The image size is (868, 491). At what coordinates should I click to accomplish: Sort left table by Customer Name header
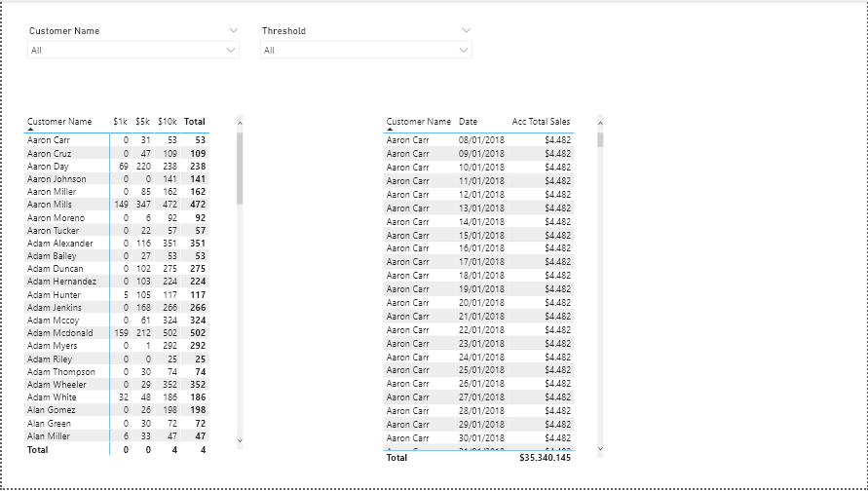pos(59,122)
